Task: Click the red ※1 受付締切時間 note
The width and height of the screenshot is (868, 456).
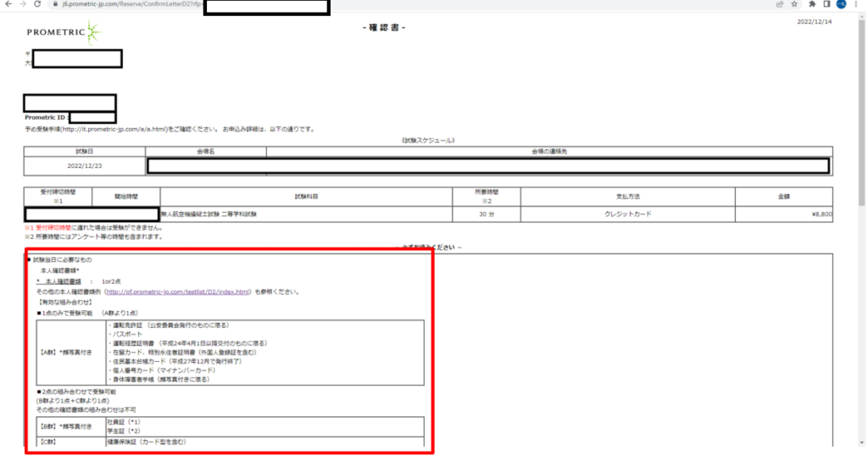Action: [x=93, y=227]
